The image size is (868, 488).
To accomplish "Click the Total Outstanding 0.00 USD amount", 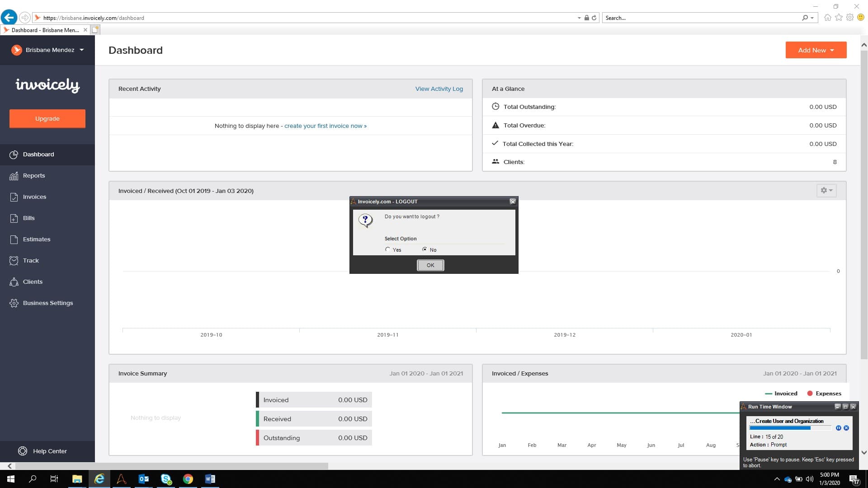I will click(823, 107).
